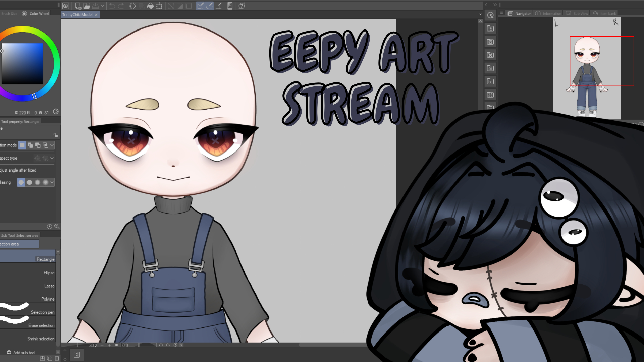Click the Clip Studio Support help icon
The height and width of the screenshot is (362, 644).
click(x=241, y=6)
